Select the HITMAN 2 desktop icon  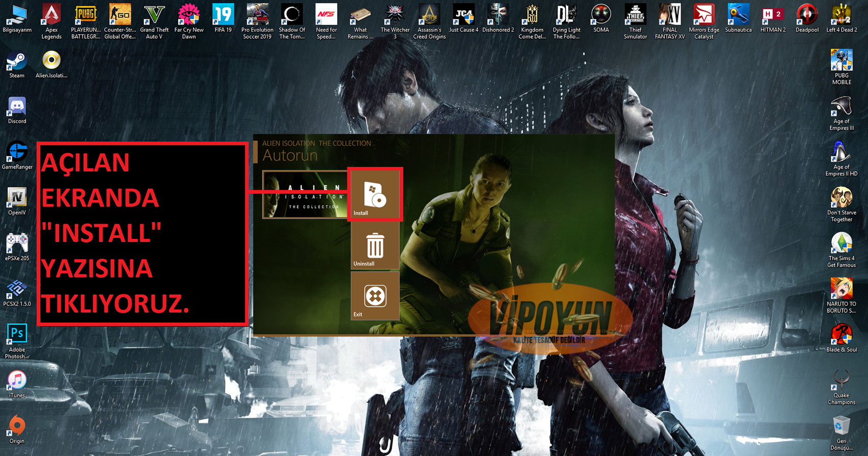[773, 18]
